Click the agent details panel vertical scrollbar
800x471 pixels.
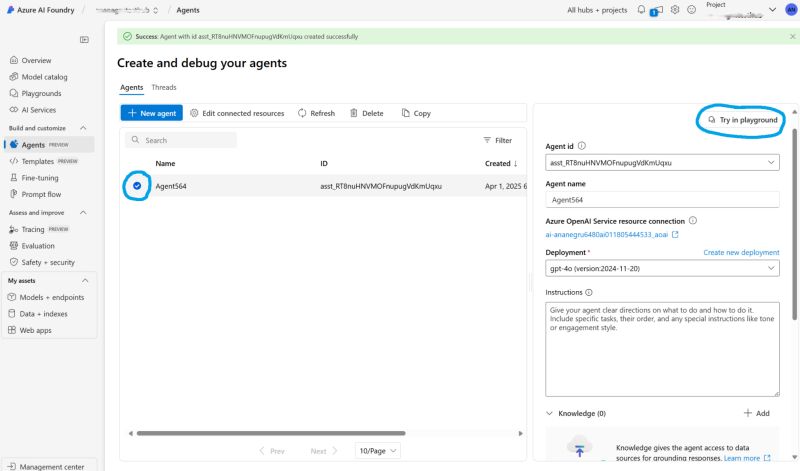(794, 225)
